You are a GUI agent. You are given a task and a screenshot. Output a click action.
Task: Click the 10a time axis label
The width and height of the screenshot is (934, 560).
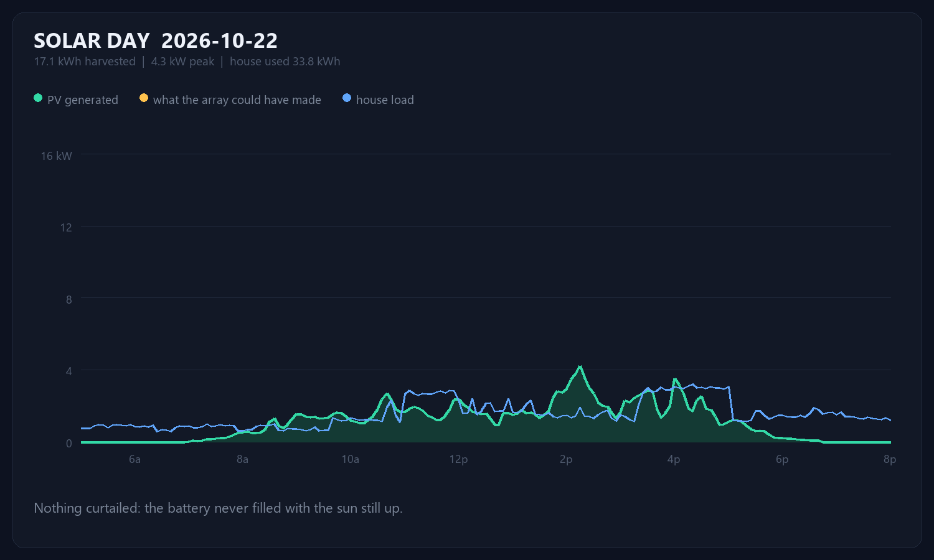[x=350, y=460]
